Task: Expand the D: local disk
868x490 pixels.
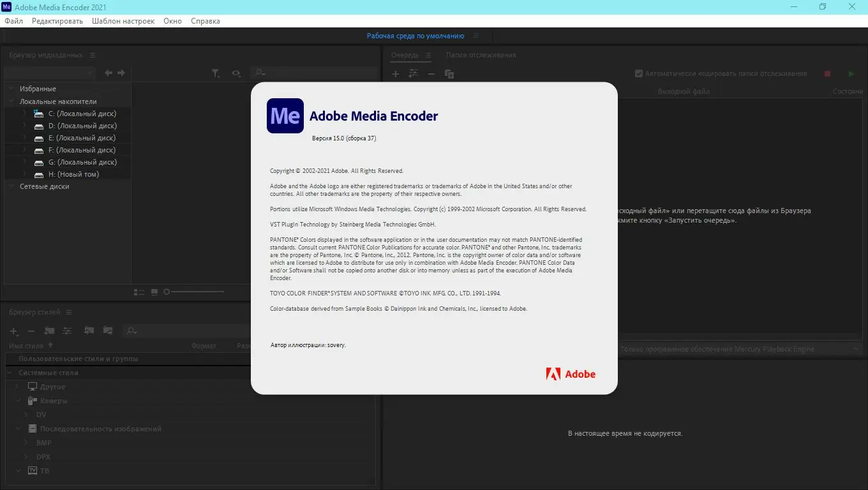Action: pos(24,126)
